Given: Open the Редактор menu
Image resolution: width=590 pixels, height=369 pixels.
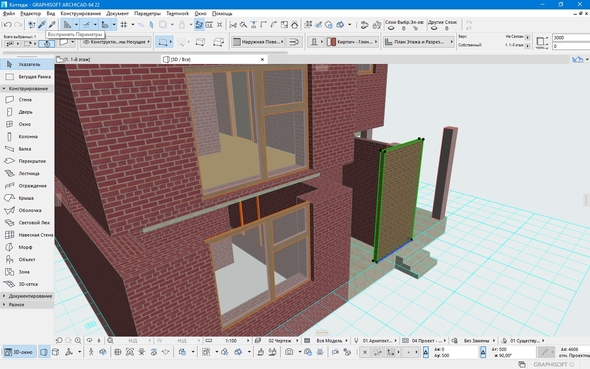Looking at the screenshot, I should (x=30, y=14).
